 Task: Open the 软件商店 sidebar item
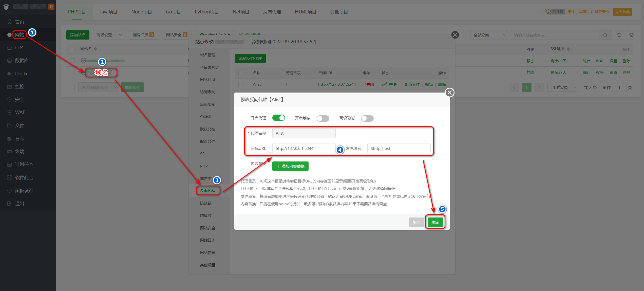pyautogui.click(x=24, y=177)
